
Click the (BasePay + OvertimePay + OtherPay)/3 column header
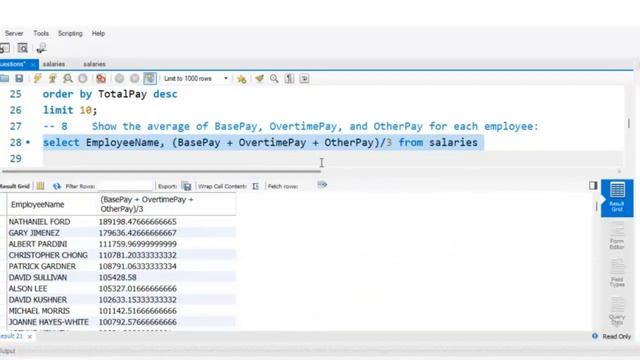click(166, 204)
